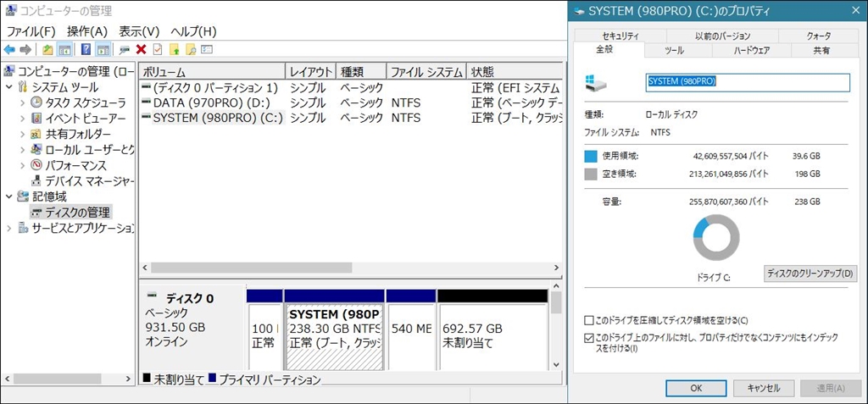868x404 pixels.
Task: Click the disk refresh/connect icon in the toolbar
Action: click(125, 50)
